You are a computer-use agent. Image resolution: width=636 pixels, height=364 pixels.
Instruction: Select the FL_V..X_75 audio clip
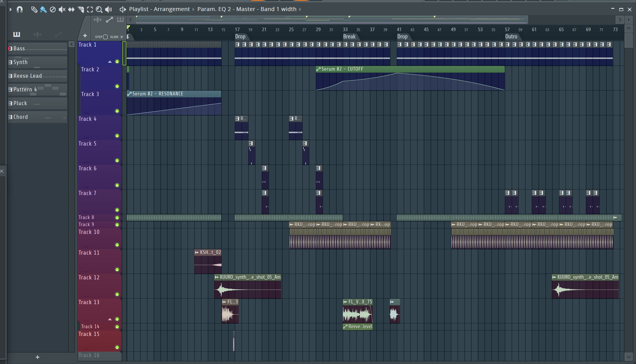click(358, 311)
